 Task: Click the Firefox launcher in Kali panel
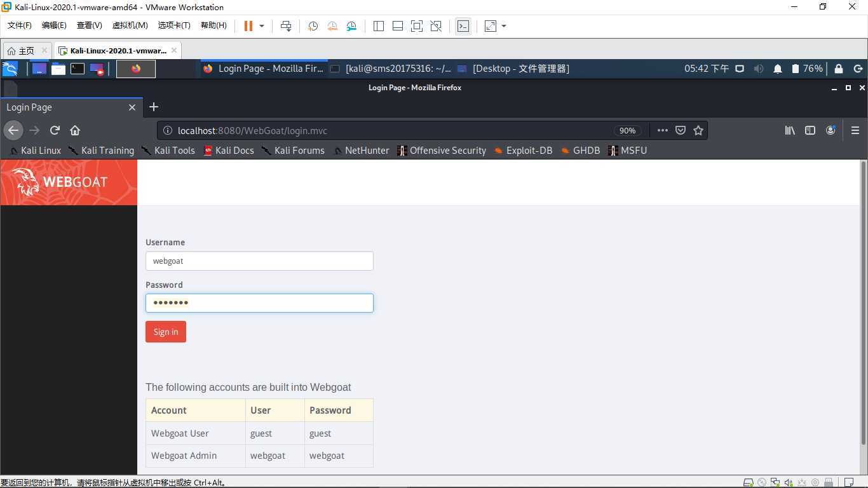pos(136,69)
